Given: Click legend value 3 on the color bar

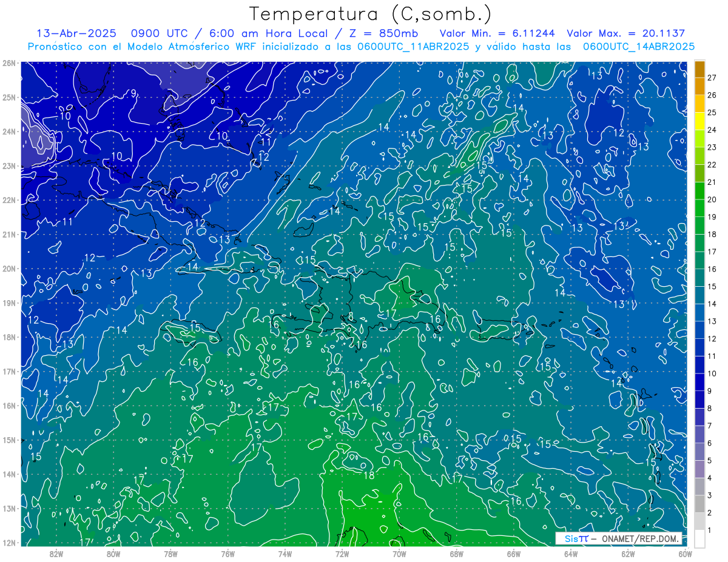Looking at the screenshot, I should point(710,495).
